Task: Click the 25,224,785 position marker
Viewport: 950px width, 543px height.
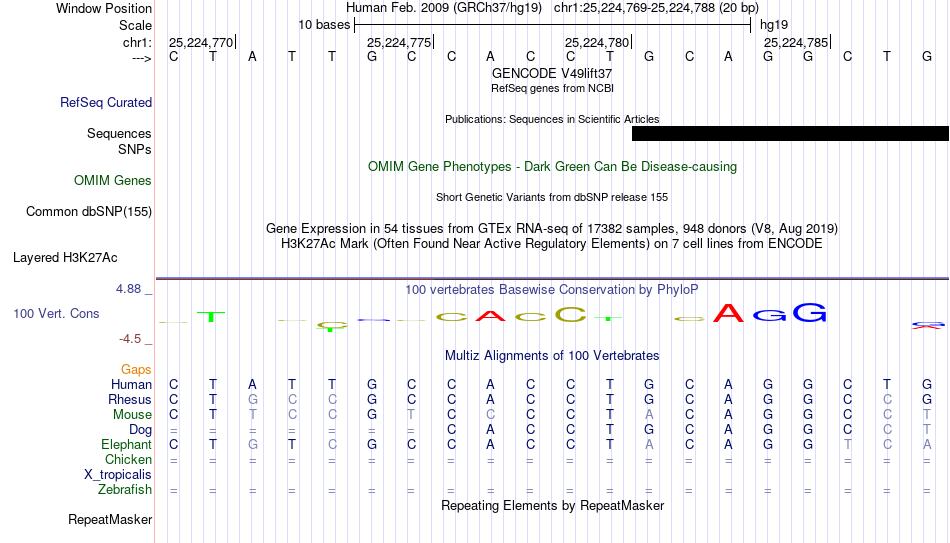Action: point(797,42)
